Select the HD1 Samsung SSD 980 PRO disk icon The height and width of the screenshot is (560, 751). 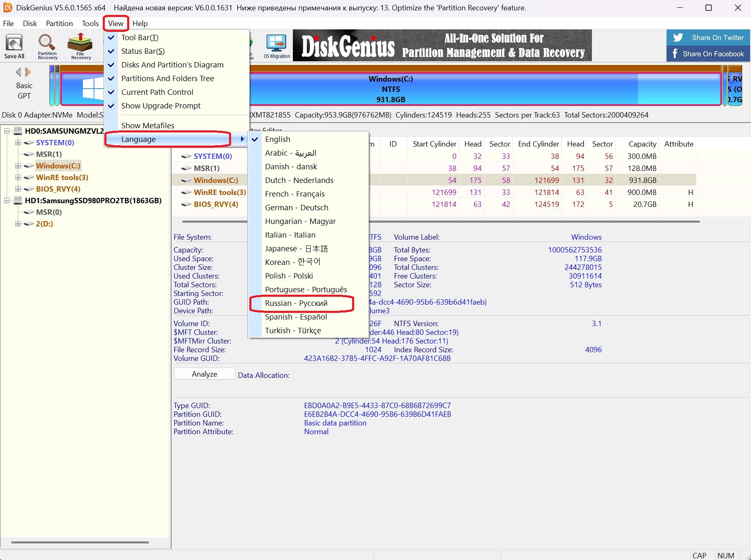(x=18, y=201)
